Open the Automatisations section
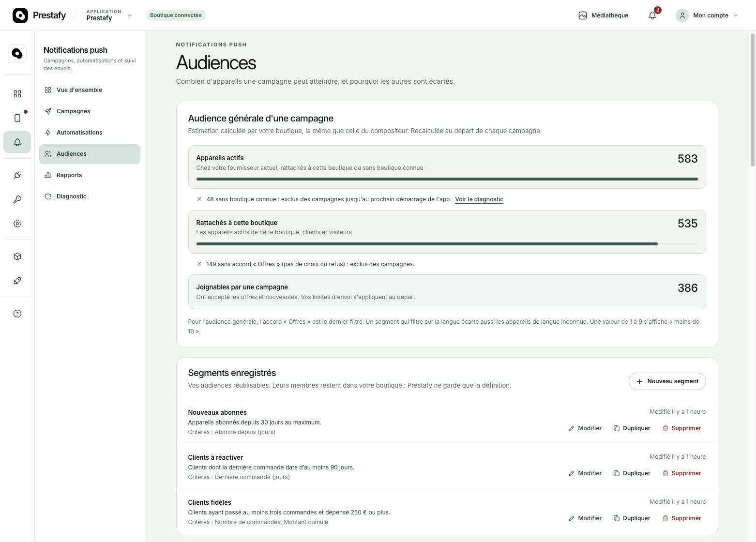Viewport: 756px width, 542px height. tap(90, 133)
